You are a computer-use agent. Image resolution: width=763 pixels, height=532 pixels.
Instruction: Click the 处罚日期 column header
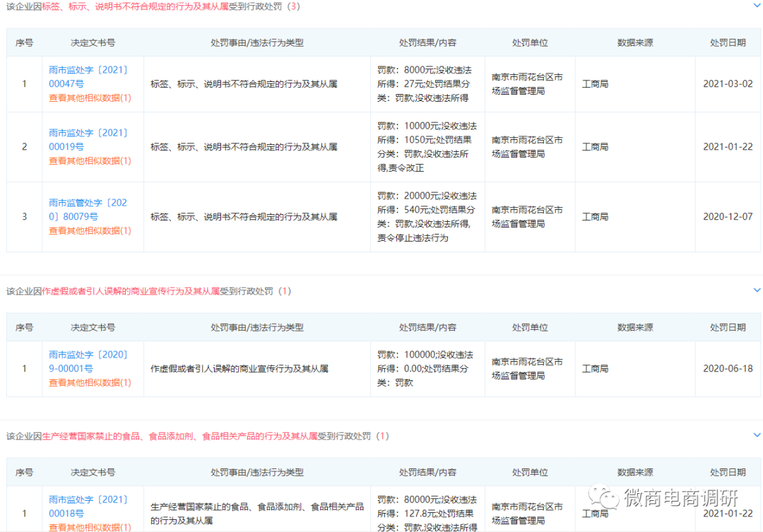[727, 42]
